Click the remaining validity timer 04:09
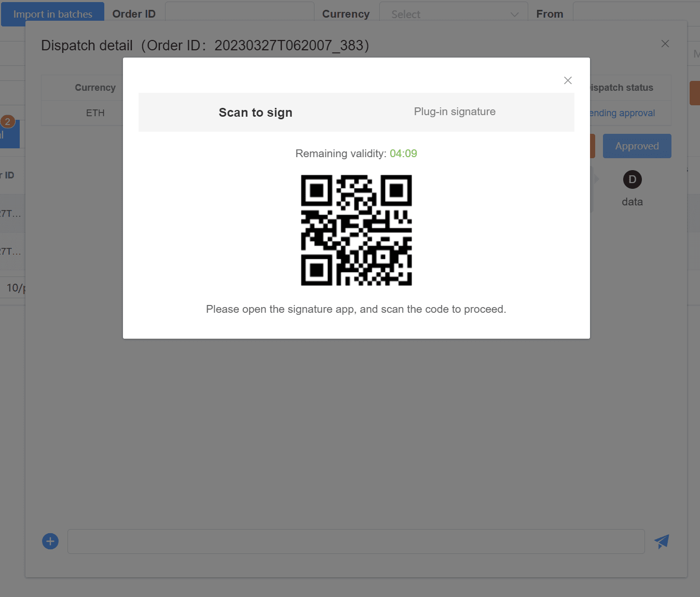This screenshot has width=700, height=597. (x=403, y=153)
